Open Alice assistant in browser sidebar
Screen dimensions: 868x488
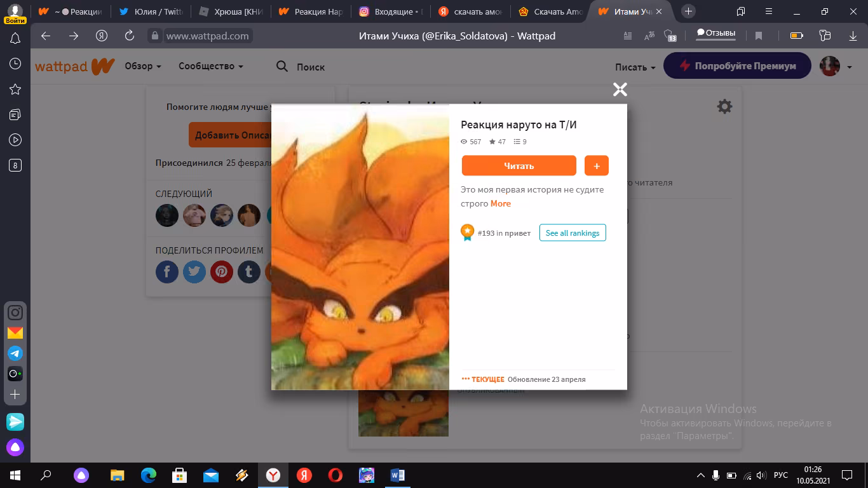[x=15, y=447]
